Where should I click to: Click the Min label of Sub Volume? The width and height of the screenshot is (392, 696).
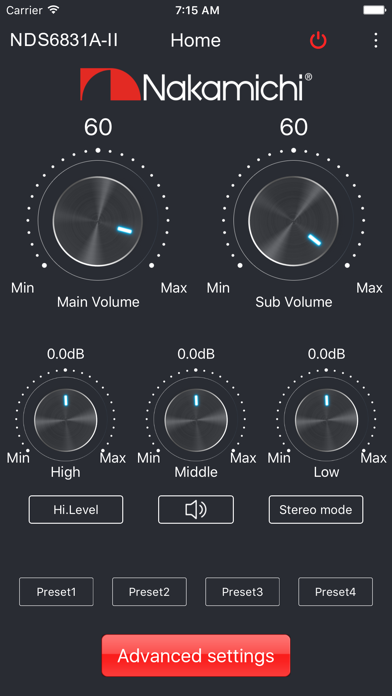(218, 288)
